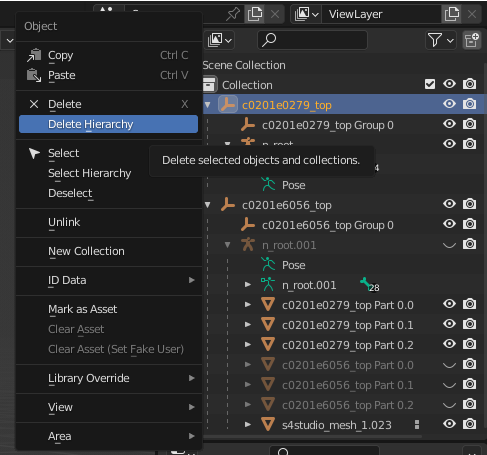Click the outliner search field
This screenshot has height=455, width=487.
(312, 40)
